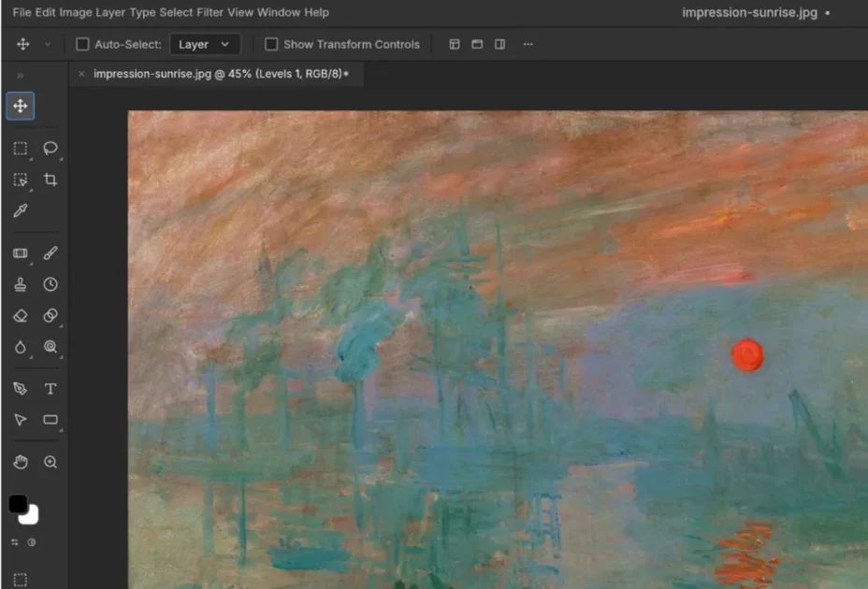Select the Rectangular Marquee tool

coord(21,149)
